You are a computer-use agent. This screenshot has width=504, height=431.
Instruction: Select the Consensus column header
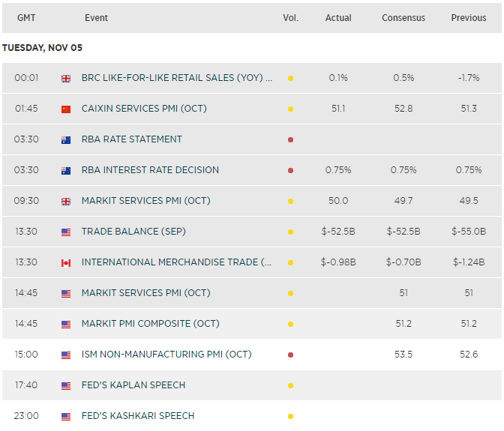pos(403,18)
